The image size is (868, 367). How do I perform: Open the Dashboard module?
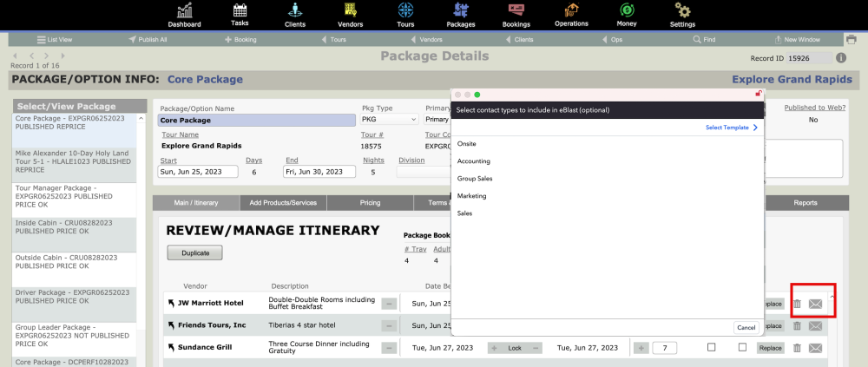click(x=184, y=15)
